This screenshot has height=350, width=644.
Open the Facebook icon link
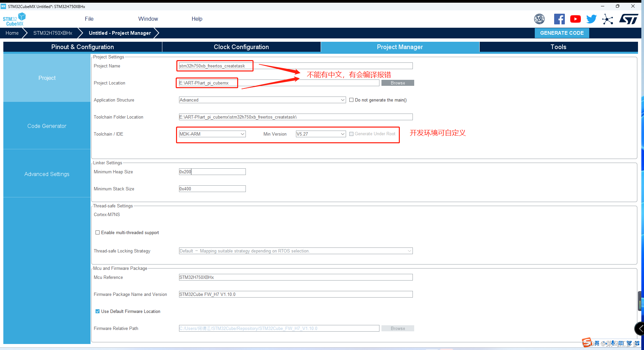[559, 19]
